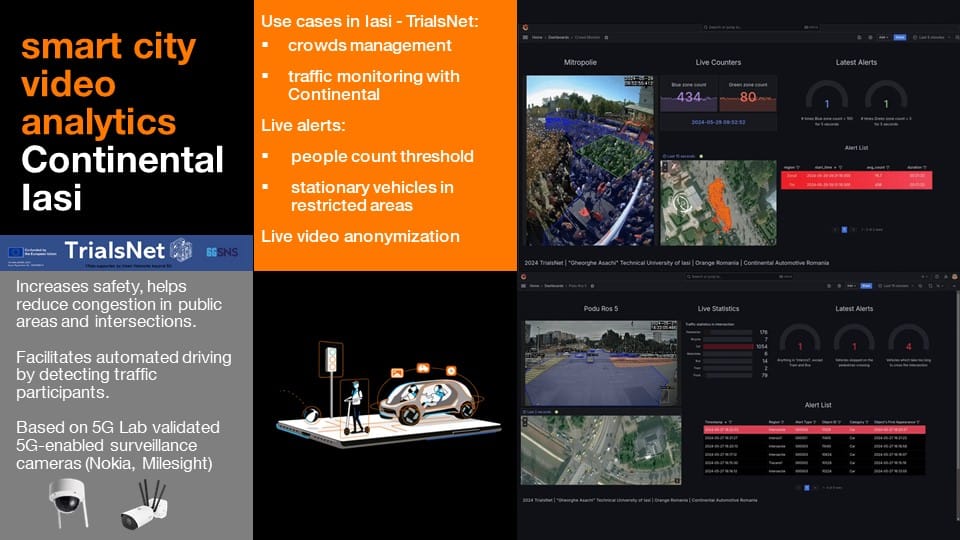Click the blue Save button in Podu Ros 5 dashboard
Viewport: 960px width, 540px height.
pos(866,286)
